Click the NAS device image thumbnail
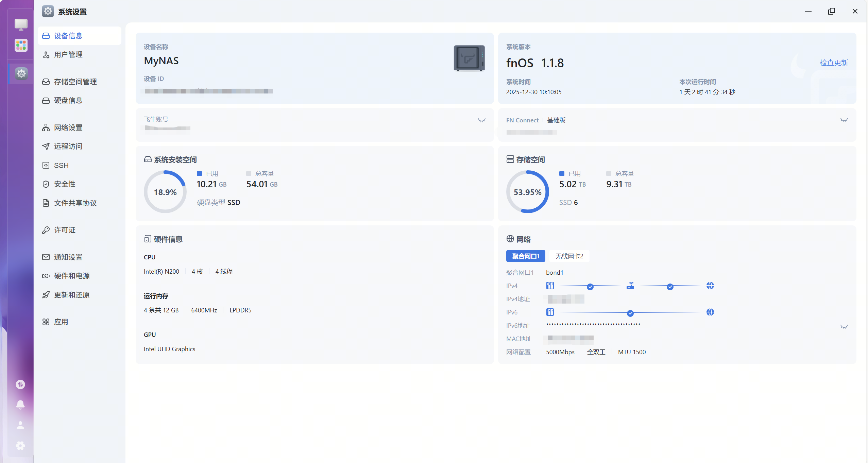The height and width of the screenshot is (463, 868). pos(469,58)
